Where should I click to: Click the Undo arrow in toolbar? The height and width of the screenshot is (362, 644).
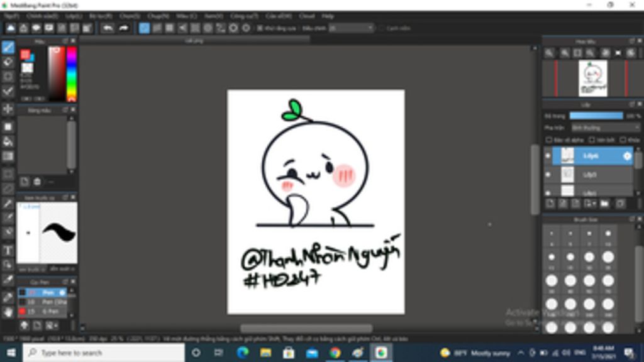point(108,28)
